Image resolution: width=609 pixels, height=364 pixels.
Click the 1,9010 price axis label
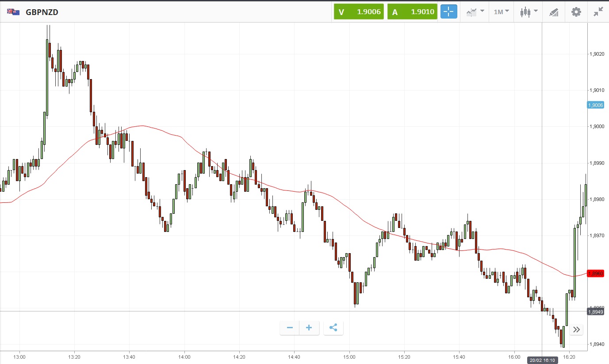click(x=597, y=91)
